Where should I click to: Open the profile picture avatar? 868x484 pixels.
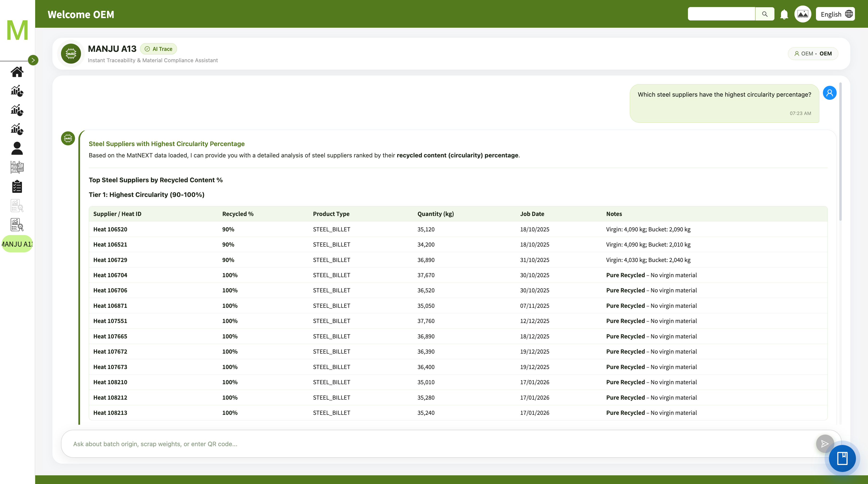pos(803,14)
